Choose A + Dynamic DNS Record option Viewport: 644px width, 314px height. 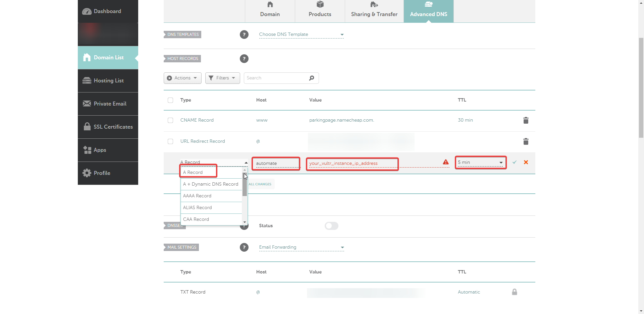[211, 184]
